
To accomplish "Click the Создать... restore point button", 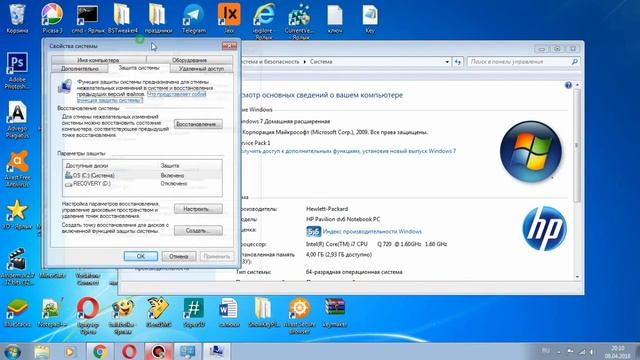I will click(198, 231).
